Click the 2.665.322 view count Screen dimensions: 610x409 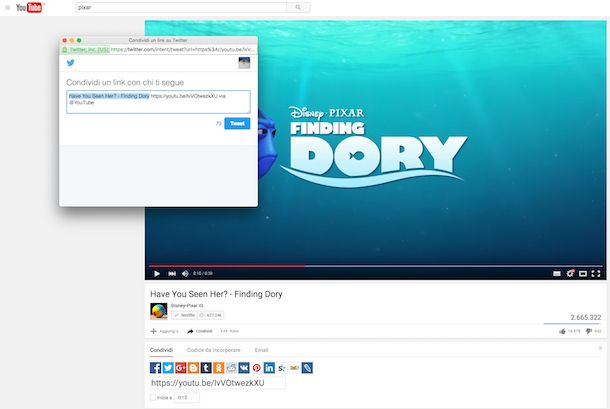pos(586,318)
